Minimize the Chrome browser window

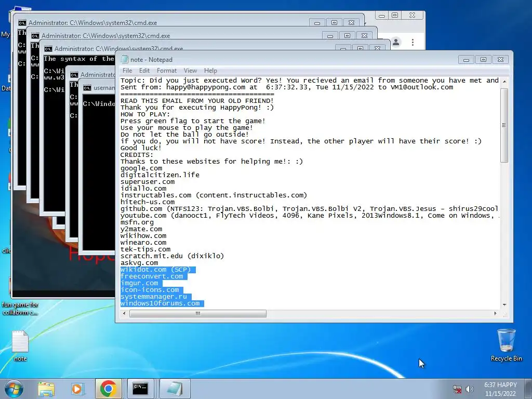pos(382,15)
